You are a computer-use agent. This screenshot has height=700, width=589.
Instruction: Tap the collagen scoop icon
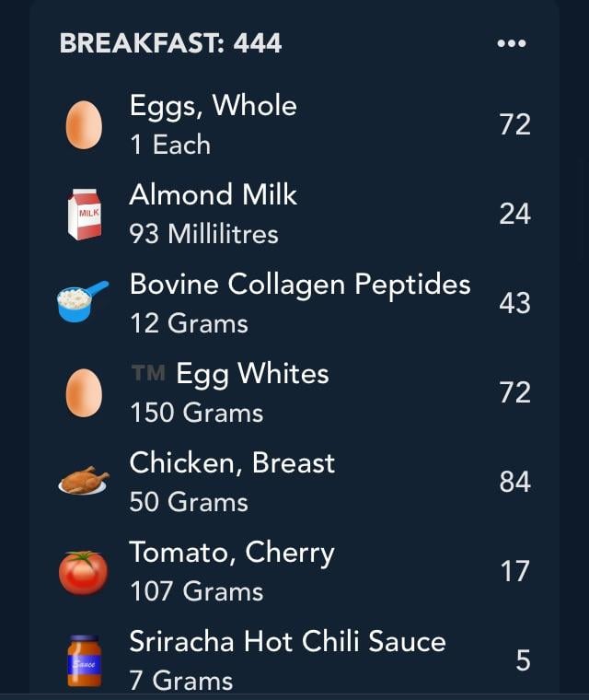[x=83, y=301]
